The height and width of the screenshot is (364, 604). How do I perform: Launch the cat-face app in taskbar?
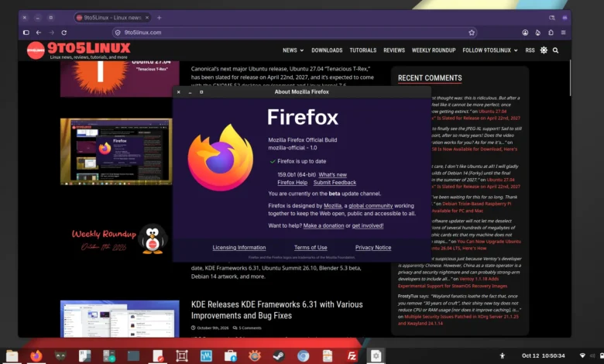click(60, 356)
